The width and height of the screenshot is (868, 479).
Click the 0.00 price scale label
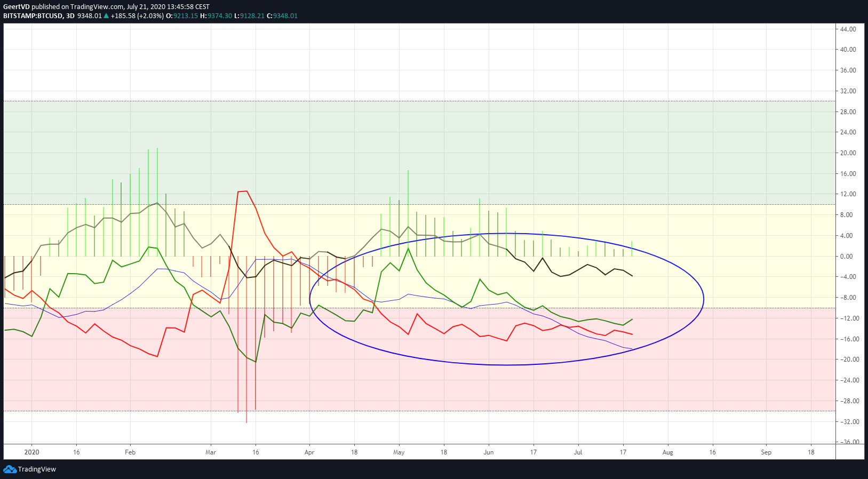(x=847, y=257)
